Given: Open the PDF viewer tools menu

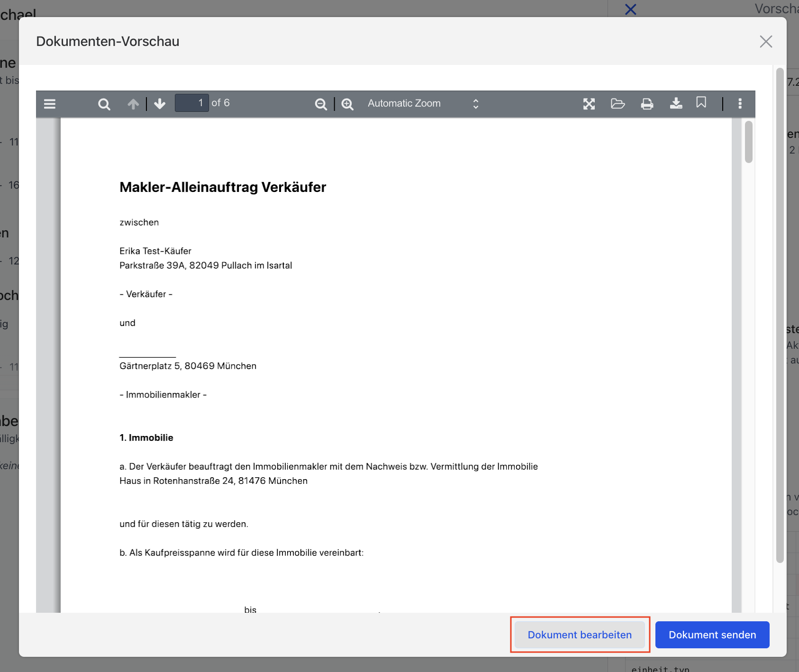Looking at the screenshot, I should pyautogui.click(x=740, y=103).
